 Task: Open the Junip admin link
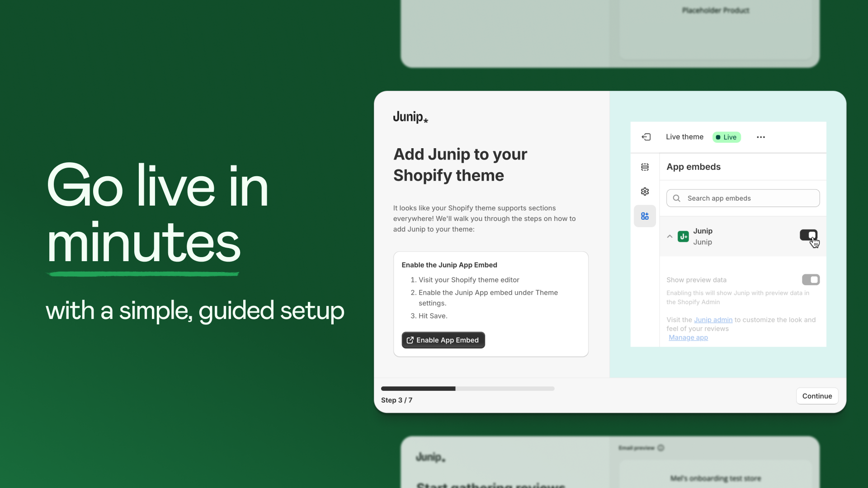coord(713,320)
